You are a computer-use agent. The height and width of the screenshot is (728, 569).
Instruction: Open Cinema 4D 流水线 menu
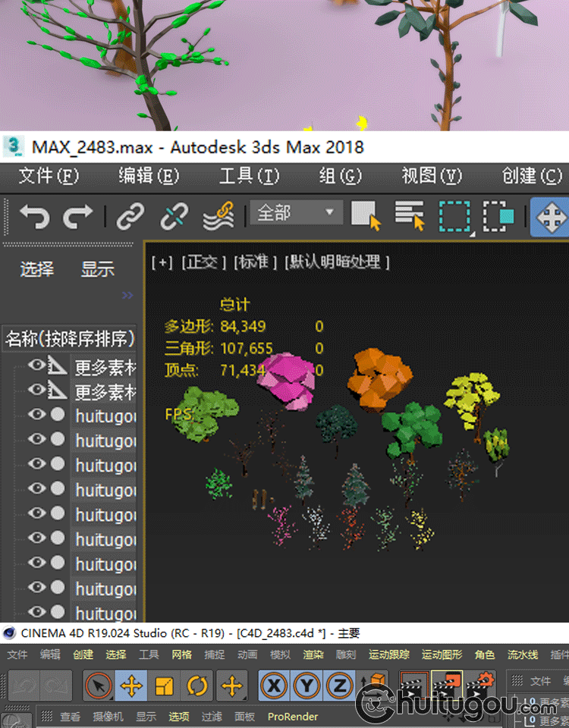pyautogui.click(x=523, y=654)
